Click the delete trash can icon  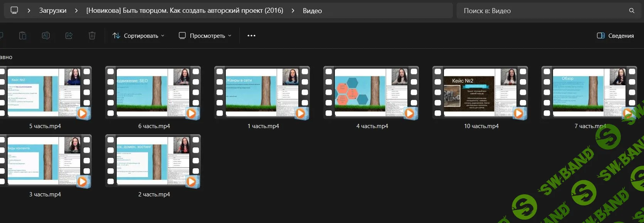click(92, 35)
